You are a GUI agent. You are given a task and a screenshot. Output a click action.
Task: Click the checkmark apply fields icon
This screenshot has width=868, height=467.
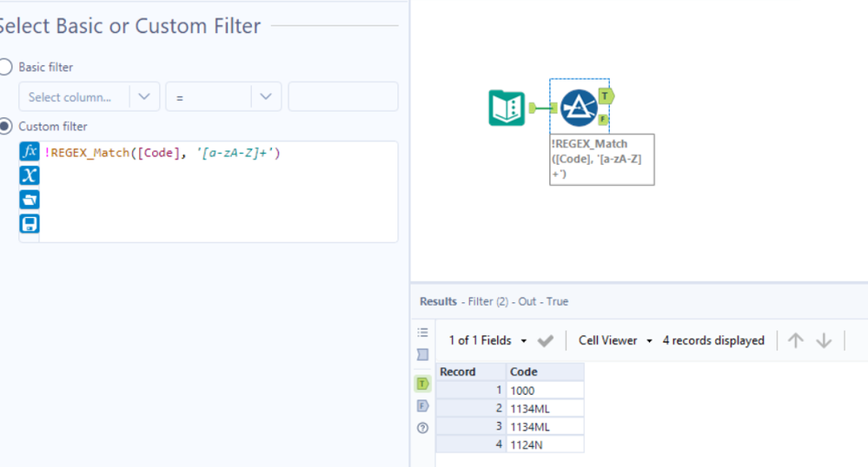pyautogui.click(x=546, y=340)
